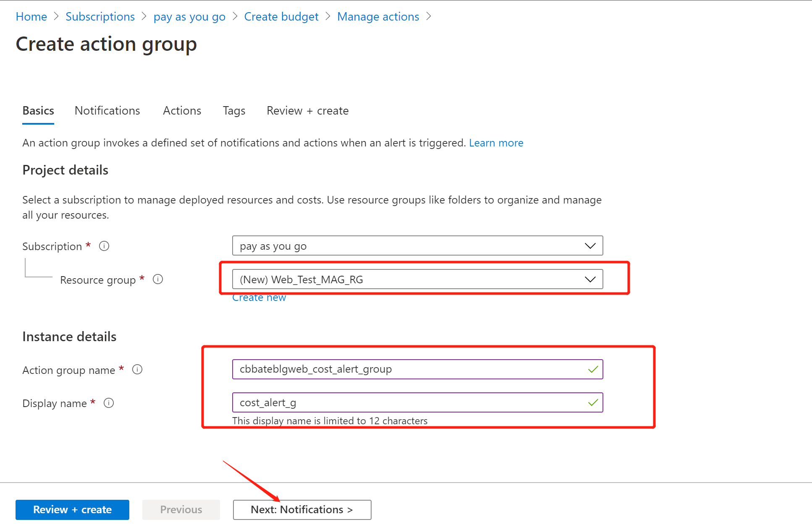The width and height of the screenshot is (812, 530).
Task: Click info icon beside Display name
Action: click(x=109, y=403)
